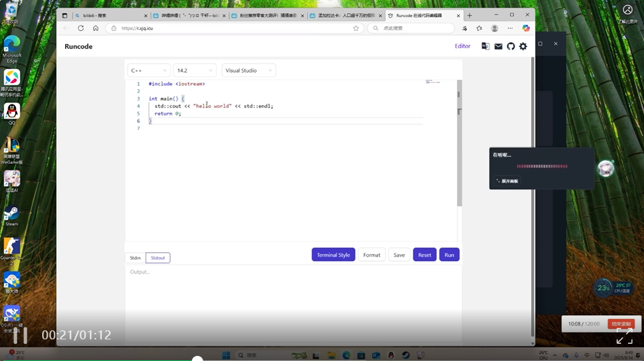Select the Stdout tab
This screenshot has width=644, height=361.
point(158,258)
